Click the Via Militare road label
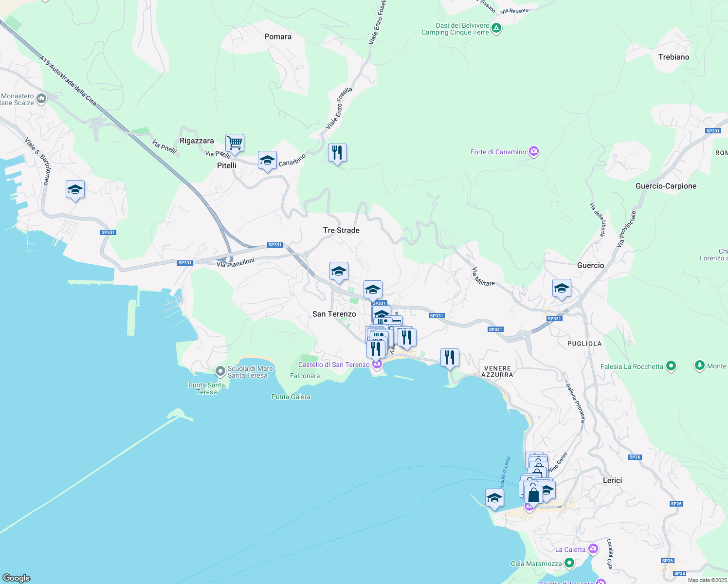Viewport: 728px width, 584px height. (x=483, y=276)
